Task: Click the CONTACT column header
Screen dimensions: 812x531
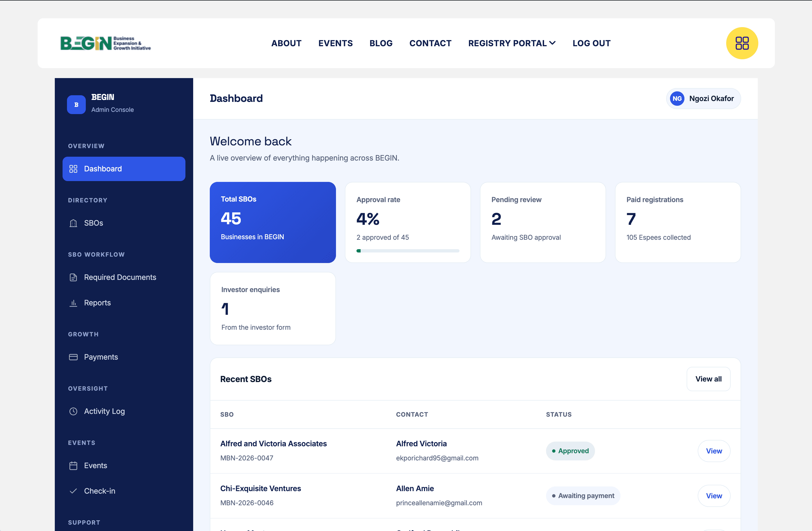Action: tap(412, 415)
